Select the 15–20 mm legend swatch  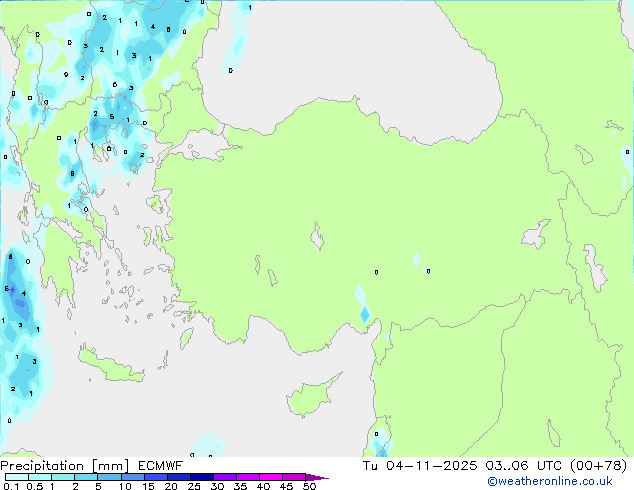coord(156,477)
